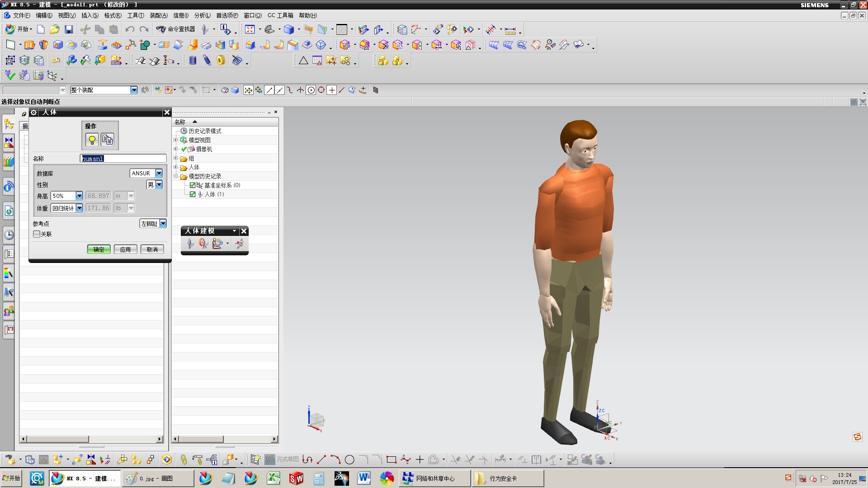This screenshot has width=868, height=488.
Task: Toggle the quadrant point snap option
Action: 321,90
